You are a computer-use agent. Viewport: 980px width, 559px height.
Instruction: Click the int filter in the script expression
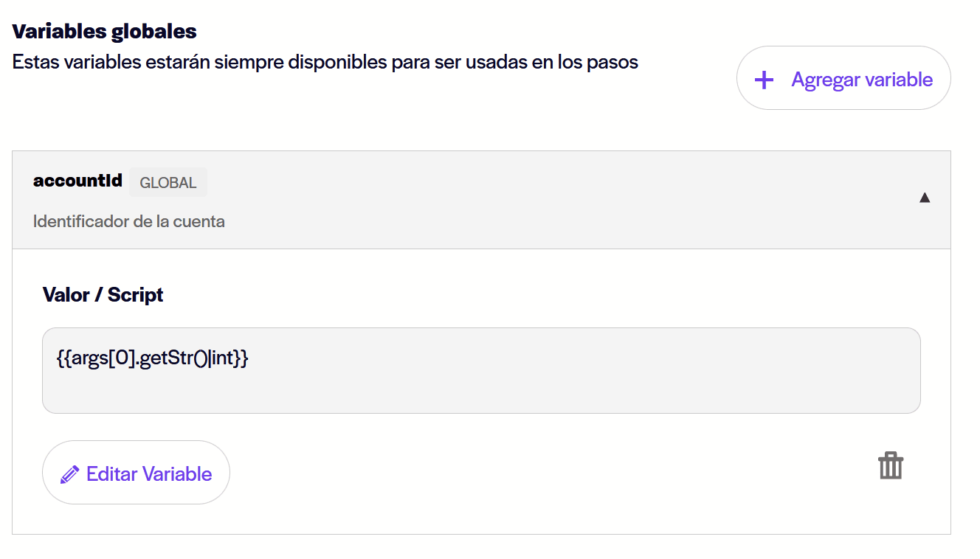[x=222, y=359]
